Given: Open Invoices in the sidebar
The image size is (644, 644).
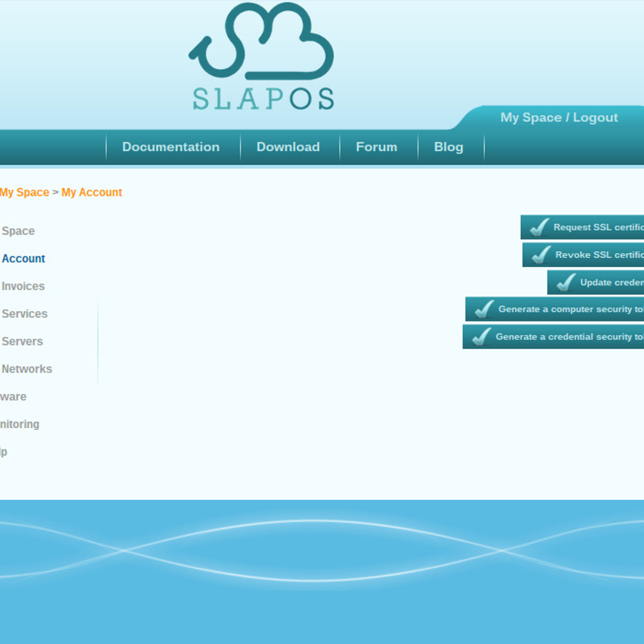Looking at the screenshot, I should point(23,286).
